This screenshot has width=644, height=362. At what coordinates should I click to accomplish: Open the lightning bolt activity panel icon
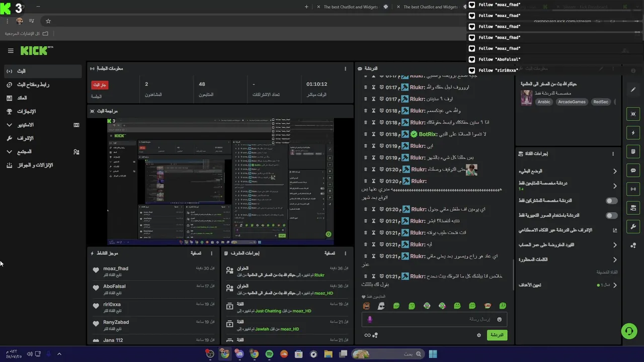tap(633, 133)
